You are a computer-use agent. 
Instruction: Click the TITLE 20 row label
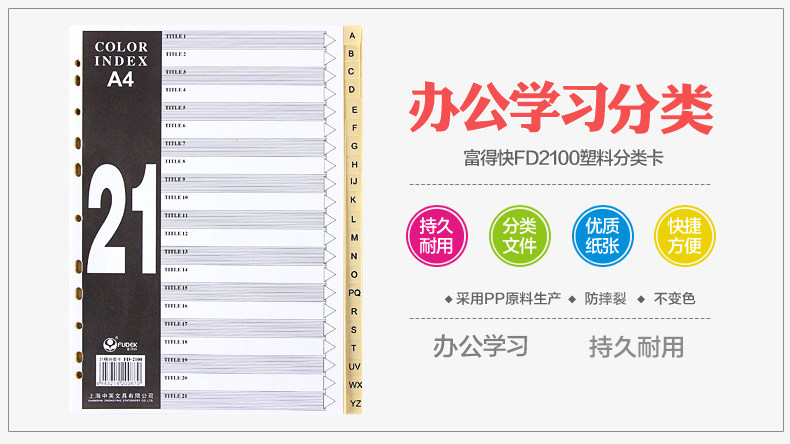coord(176,377)
